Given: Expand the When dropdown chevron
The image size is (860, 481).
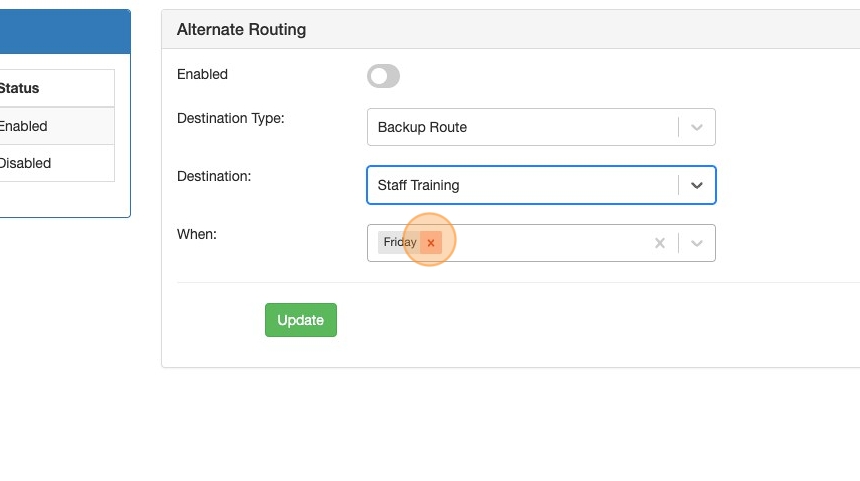Looking at the screenshot, I should tap(697, 243).
